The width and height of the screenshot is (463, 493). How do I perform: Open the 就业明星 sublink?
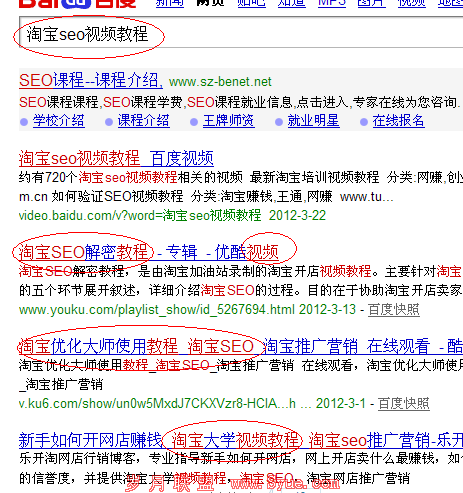[x=313, y=121]
